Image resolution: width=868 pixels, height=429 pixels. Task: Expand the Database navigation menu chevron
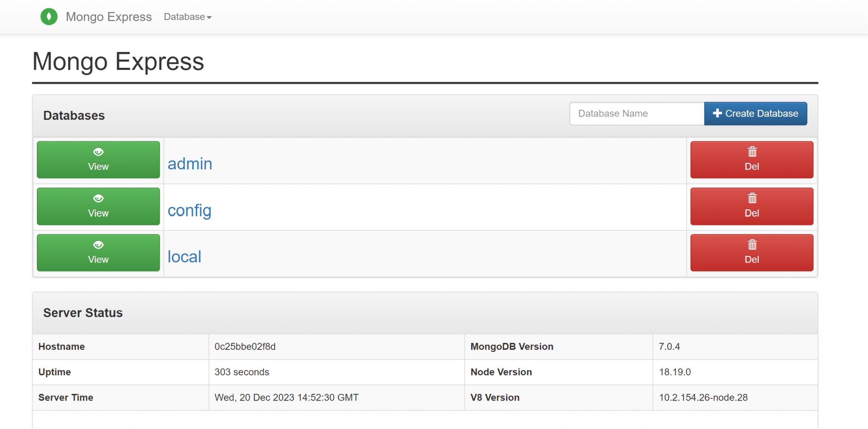tap(209, 18)
